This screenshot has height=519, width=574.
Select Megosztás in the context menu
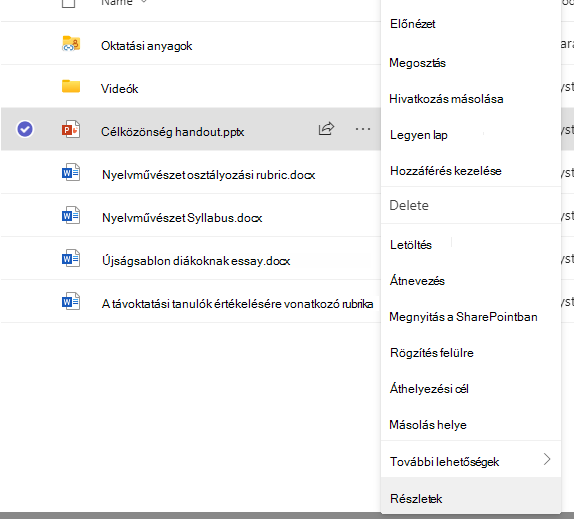tap(417, 63)
